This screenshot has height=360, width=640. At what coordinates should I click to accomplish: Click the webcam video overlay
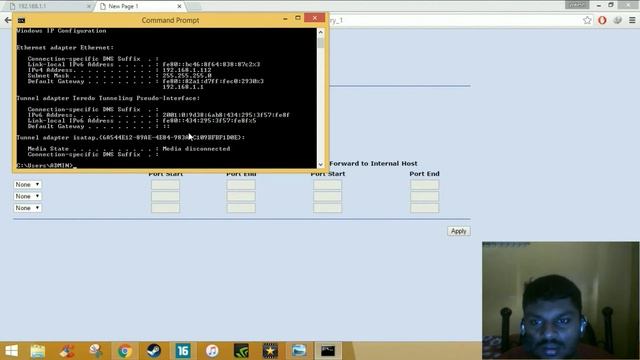(560, 300)
